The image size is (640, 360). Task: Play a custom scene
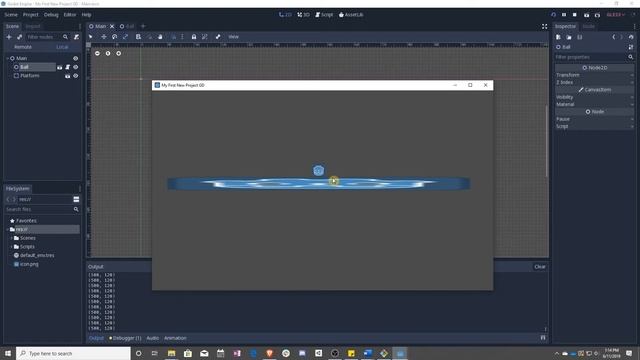pos(597,15)
